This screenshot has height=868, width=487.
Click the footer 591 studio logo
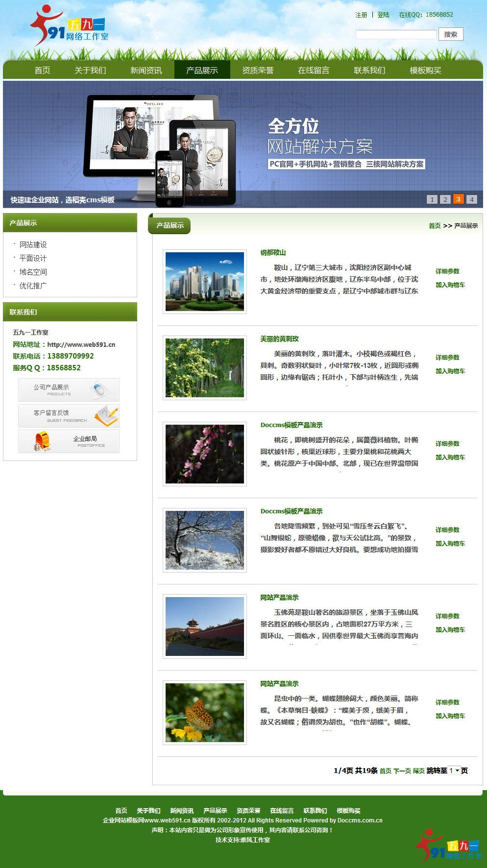448,846
